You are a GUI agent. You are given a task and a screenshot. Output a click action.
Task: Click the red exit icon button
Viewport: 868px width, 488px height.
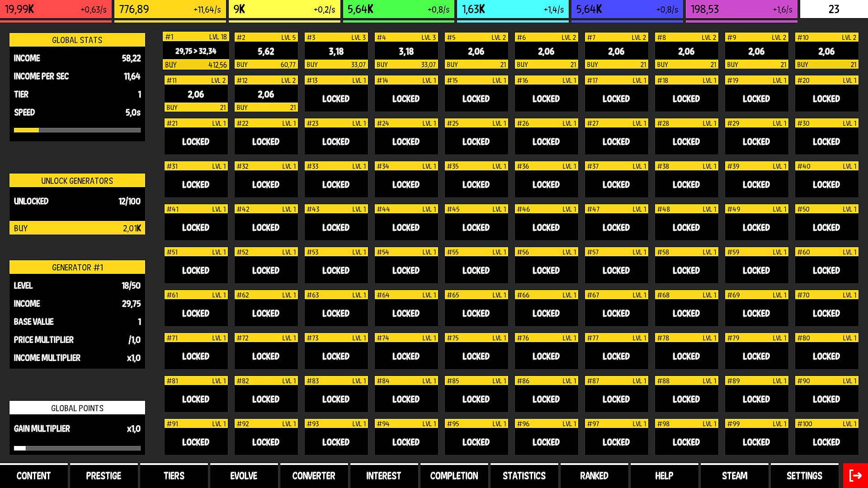coord(855,475)
